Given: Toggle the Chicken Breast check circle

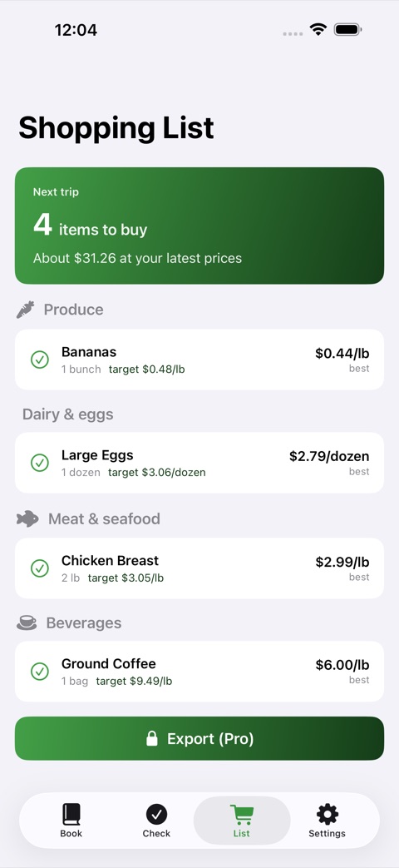Looking at the screenshot, I should (x=40, y=568).
